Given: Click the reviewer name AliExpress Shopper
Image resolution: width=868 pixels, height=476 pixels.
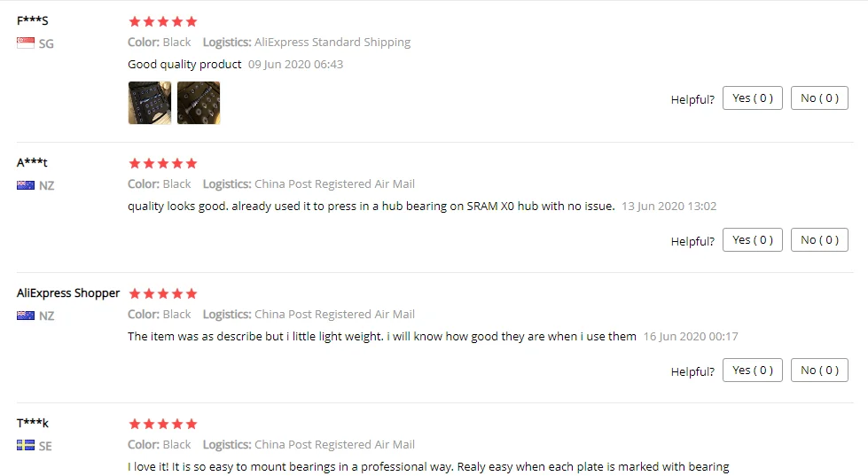Looking at the screenshot, I should (x=68, y=293).
